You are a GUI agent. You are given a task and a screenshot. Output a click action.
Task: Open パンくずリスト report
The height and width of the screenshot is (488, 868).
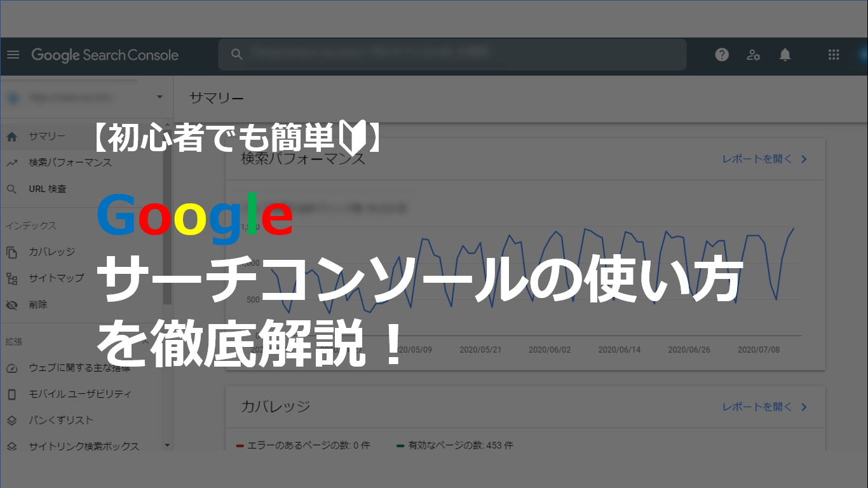coord(61,420)
